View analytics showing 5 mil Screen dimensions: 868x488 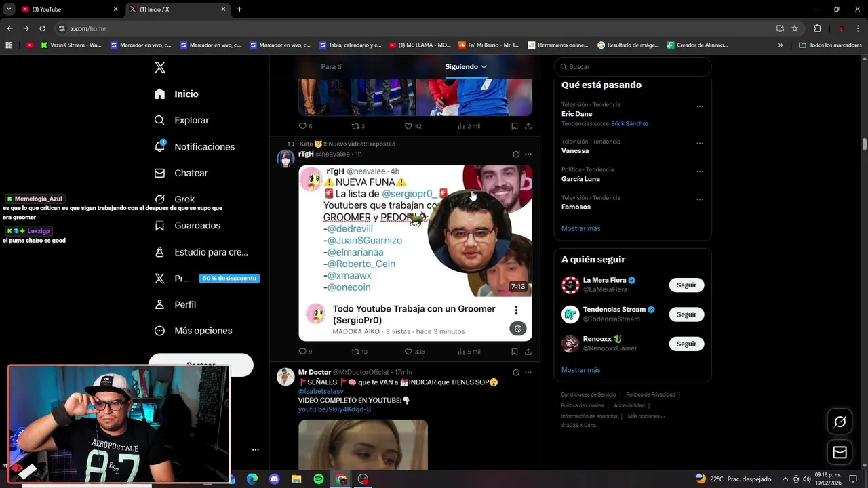click(469, 352)
